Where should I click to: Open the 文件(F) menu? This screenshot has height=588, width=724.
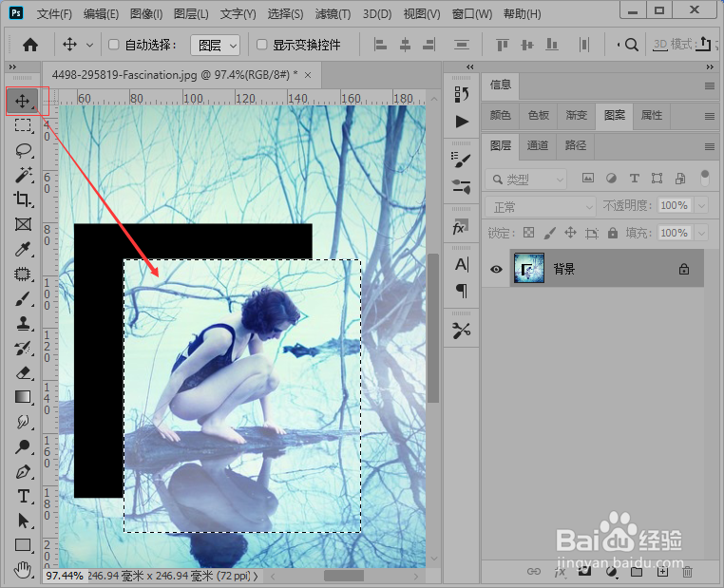(x=54, y=14)
